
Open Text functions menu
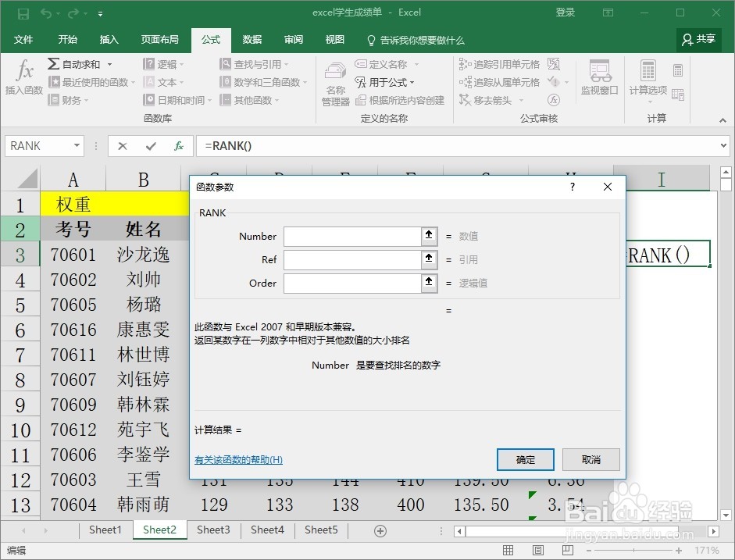pos(163,83)
